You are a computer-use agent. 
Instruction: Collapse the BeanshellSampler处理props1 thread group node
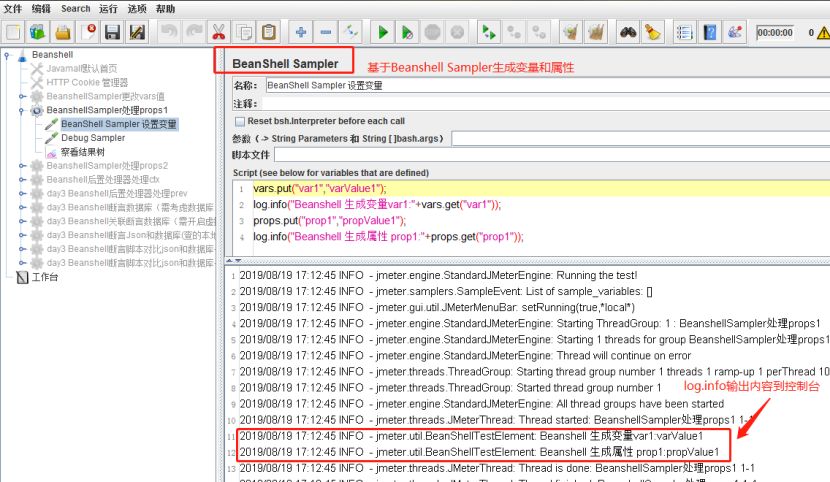tap(22, 110)
